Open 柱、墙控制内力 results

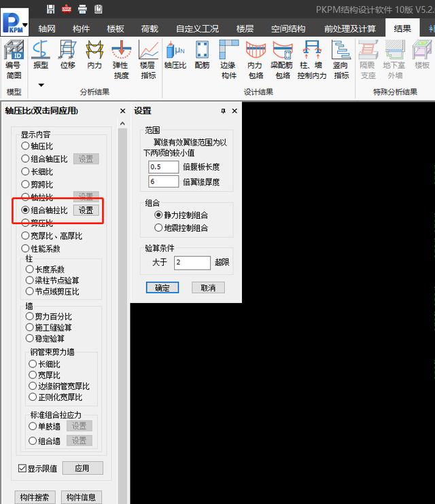click(x=311, y=60)
